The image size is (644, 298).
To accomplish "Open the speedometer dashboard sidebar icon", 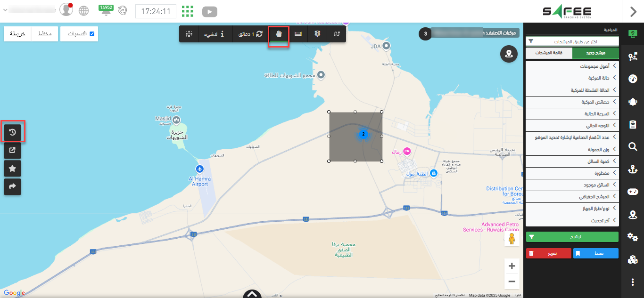I will (633, 79).
